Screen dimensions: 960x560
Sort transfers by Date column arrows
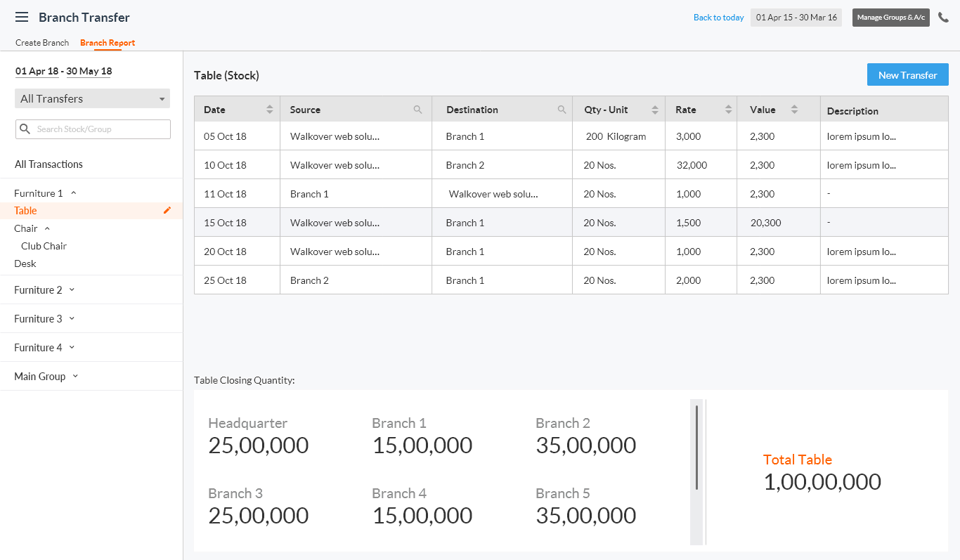point(269,110)
